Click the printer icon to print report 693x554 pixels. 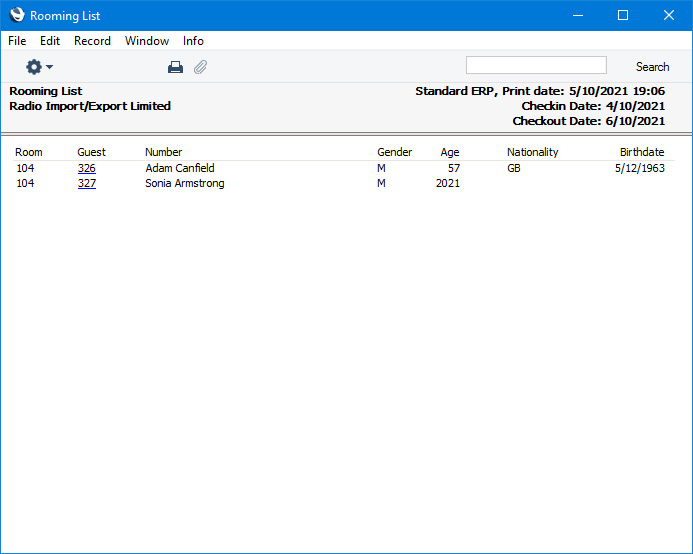(x=175, y=67)
